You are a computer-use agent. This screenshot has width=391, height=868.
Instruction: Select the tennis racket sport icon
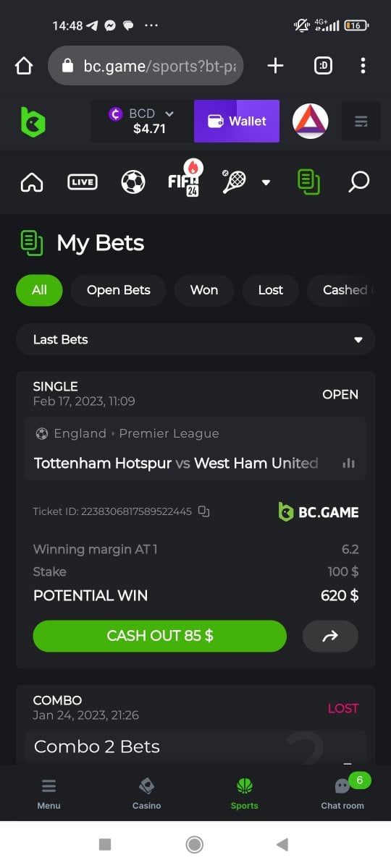pyautogui.click(x=234, y=182)
